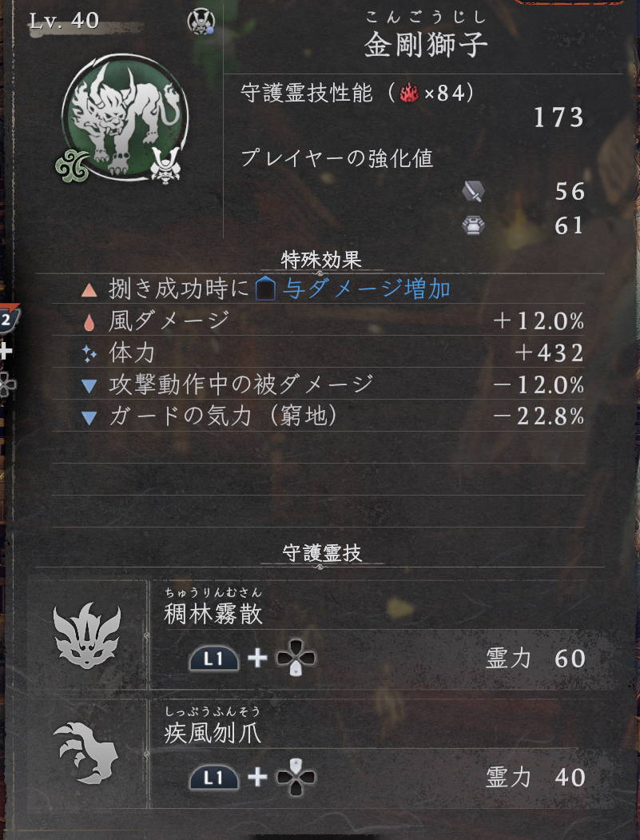The image size is (640, 840).
Task: Click the 疾風刎爪 claw skill icon
Action: (86, 752)
